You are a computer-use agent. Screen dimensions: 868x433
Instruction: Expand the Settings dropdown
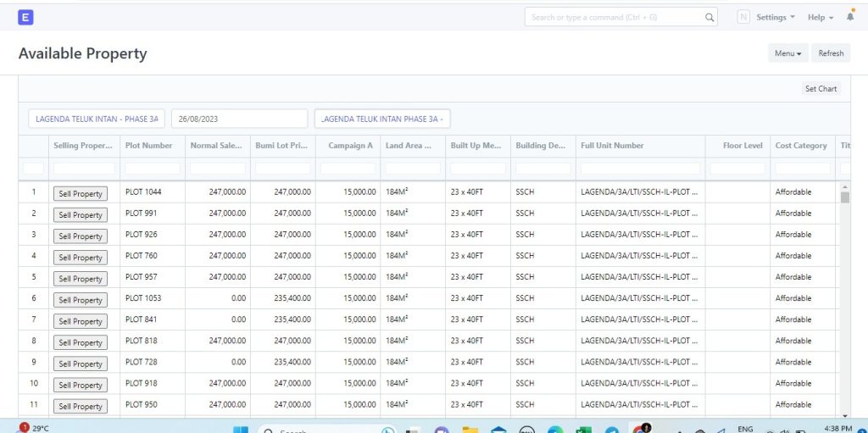pos(776,17)
